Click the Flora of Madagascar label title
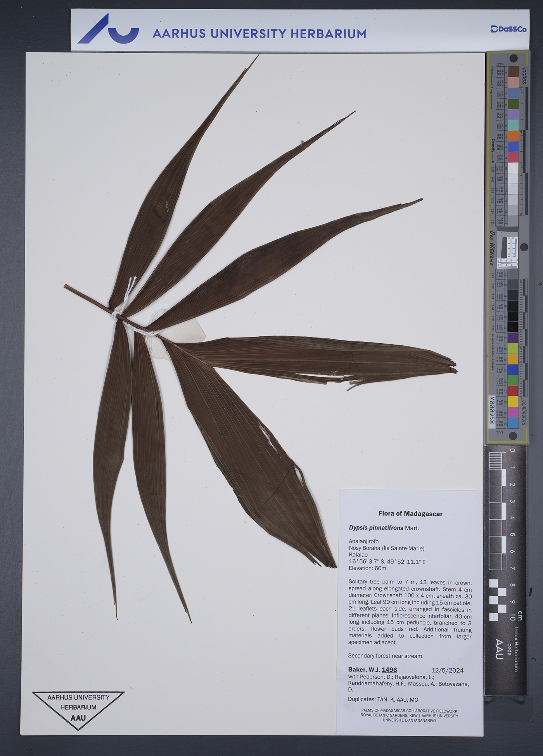Image resolution: width=543 pixels, height=756 pixels. coord(410,514)
